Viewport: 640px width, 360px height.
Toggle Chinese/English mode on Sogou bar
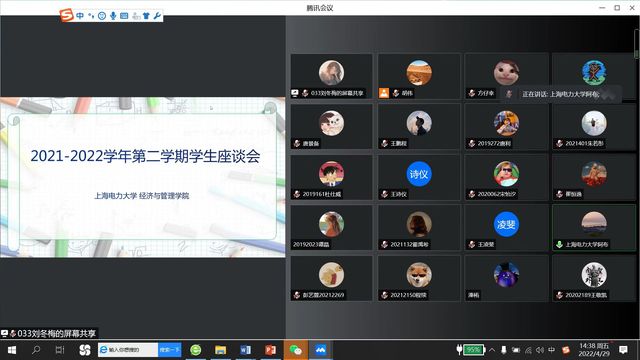pos(80,16)
